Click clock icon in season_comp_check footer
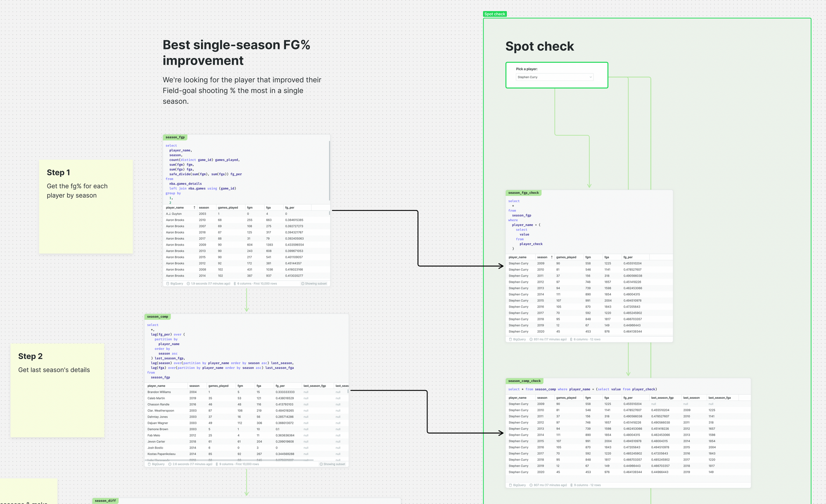This screenshot has height=504, width=826. click(x=531, y=485)
